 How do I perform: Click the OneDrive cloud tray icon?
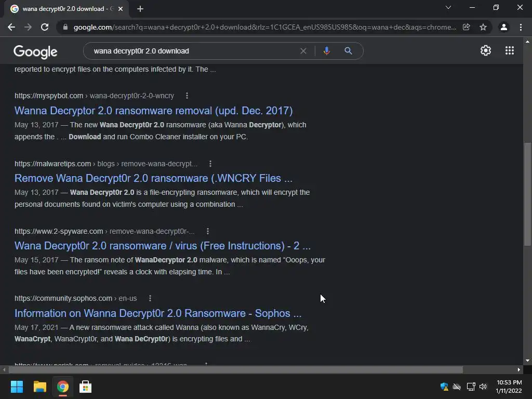point(457,387)
